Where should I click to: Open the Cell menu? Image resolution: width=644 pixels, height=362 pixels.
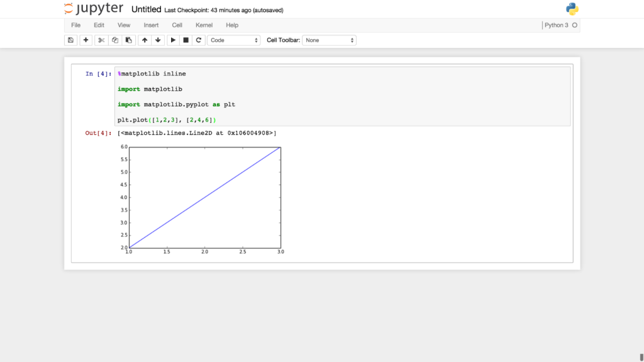coord(177,25)
